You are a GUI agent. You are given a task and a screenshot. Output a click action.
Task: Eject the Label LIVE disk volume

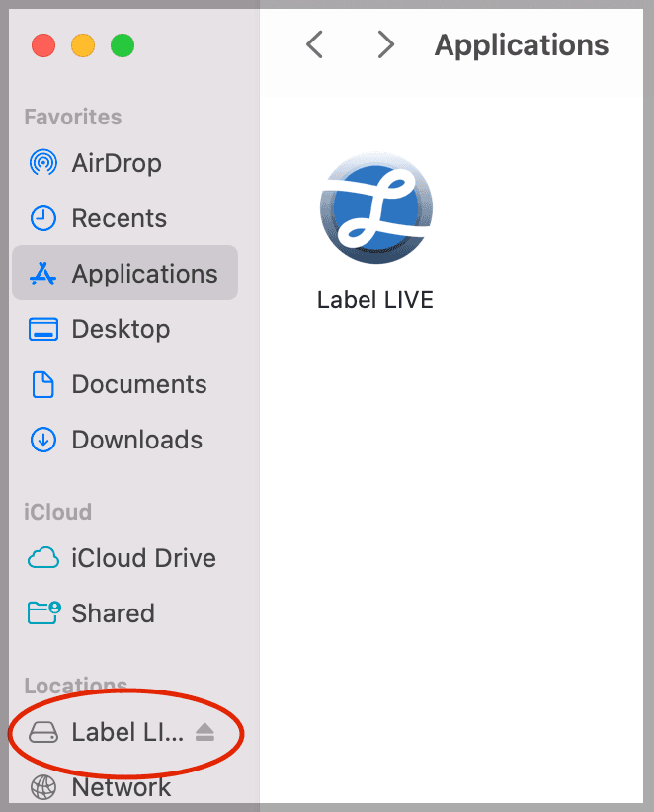[204, 732]
